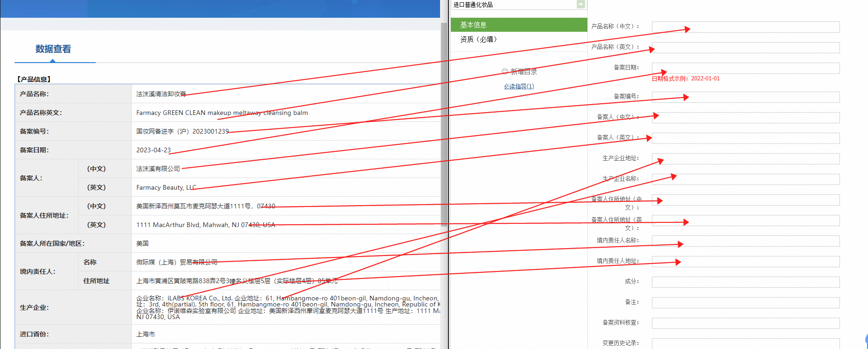The width and height of the screenshot is (868, 349).
Task: Click the 新增目录 button label
Action: (524, 71)
